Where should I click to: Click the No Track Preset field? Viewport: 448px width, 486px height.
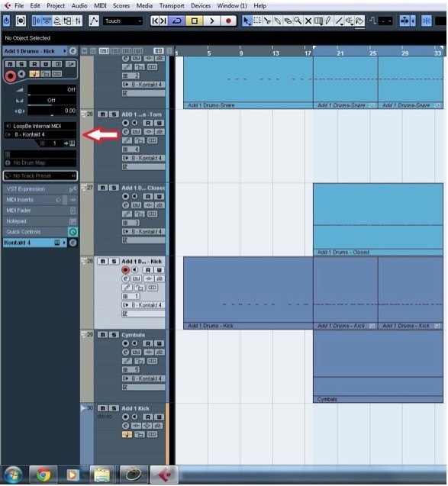point(40,175)
